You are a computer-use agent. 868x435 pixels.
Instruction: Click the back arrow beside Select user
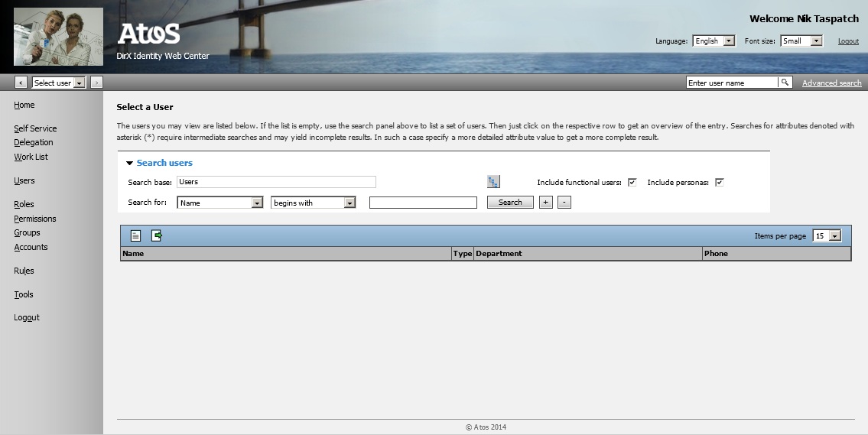coord(21,83)
